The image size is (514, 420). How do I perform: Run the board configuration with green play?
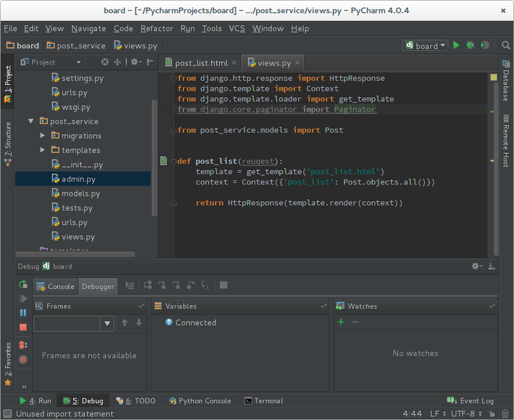click(x=456, y=45)
